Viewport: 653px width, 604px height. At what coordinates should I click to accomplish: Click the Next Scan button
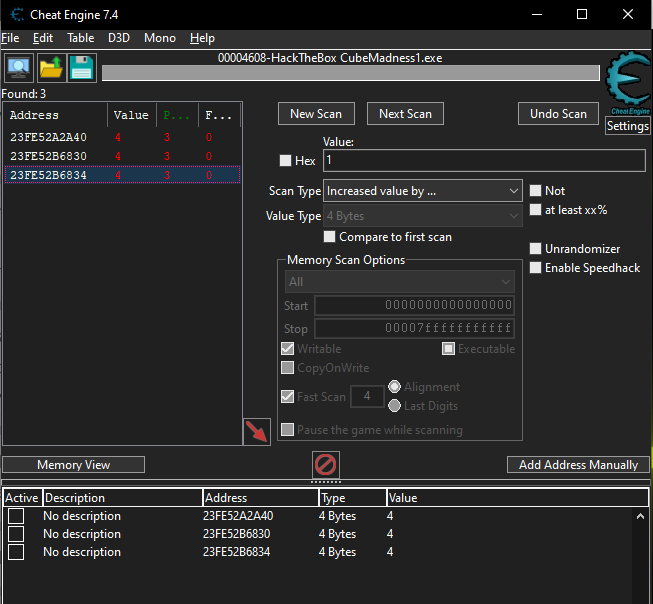click(x=405, y=114)
